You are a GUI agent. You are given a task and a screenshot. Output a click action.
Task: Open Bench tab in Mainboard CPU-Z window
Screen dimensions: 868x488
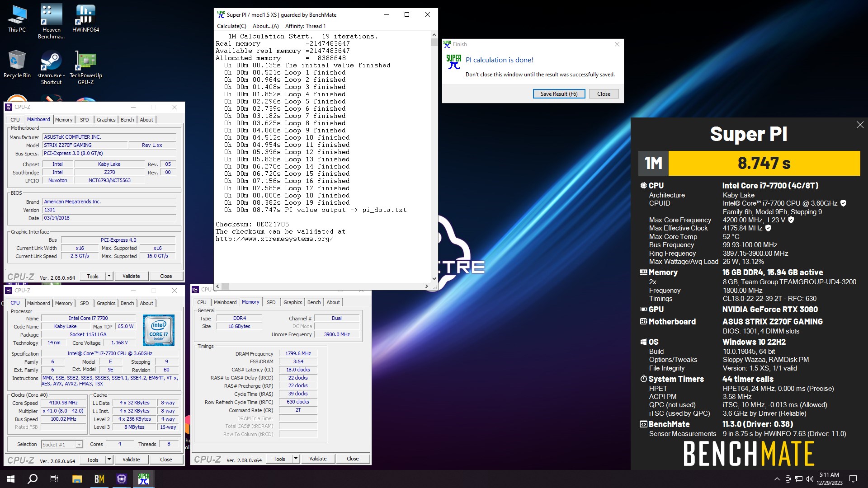[127, 120]
